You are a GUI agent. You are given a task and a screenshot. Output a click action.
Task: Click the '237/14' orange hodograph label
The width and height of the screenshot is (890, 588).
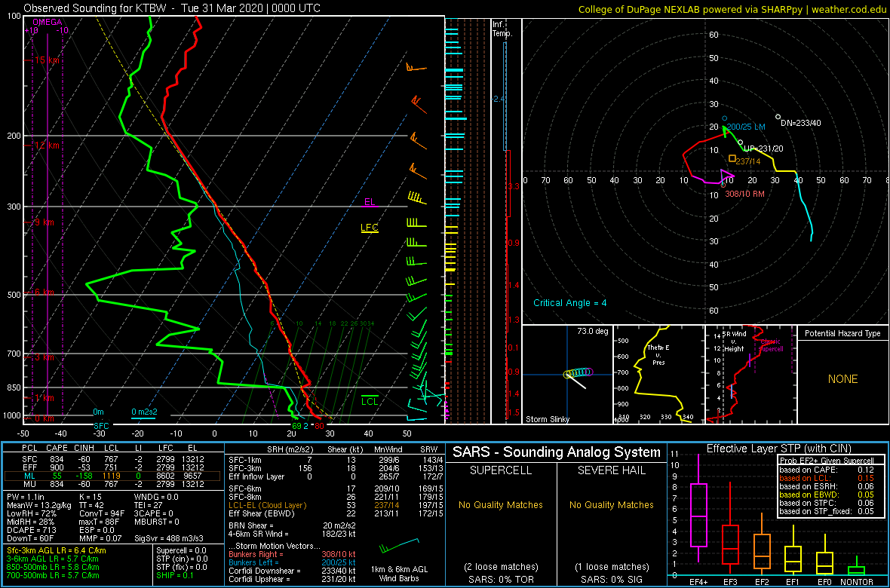point(747,161)
